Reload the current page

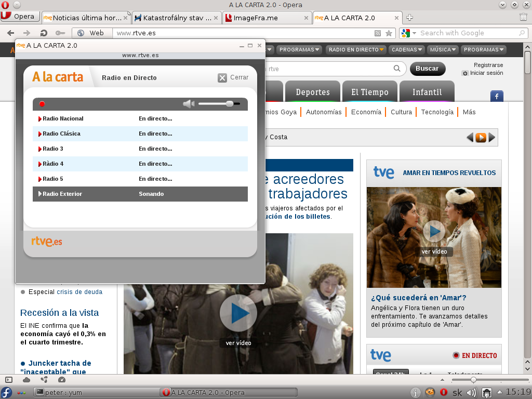[44, 33]
